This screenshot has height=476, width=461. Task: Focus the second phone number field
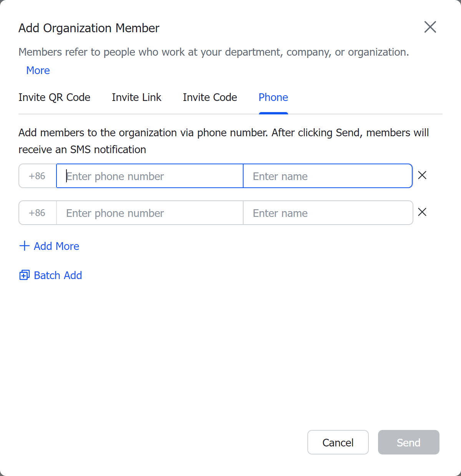coord(150,213)
